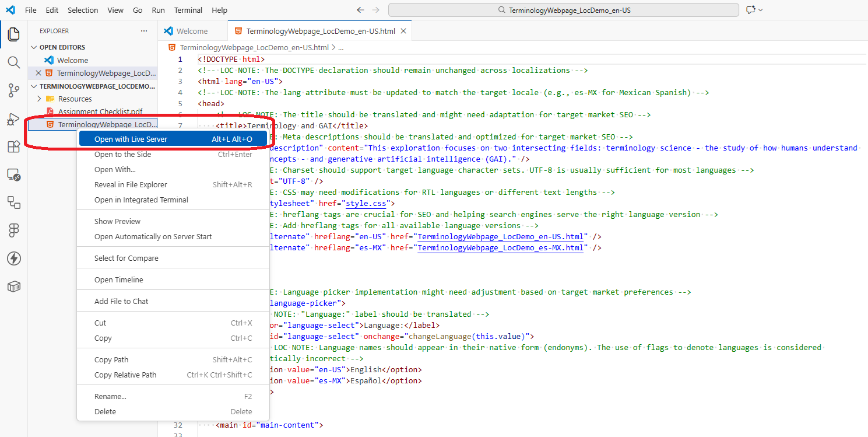868x437 pixels.
Task: Close the TerminologyWebpage_LocDemo_en-US.html editor tab
Action: pos(404,31)
